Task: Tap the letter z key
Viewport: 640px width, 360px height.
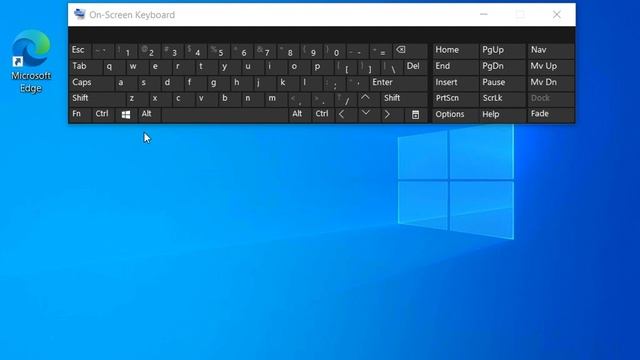Action: pyautogui.click(x=137, y=99)
